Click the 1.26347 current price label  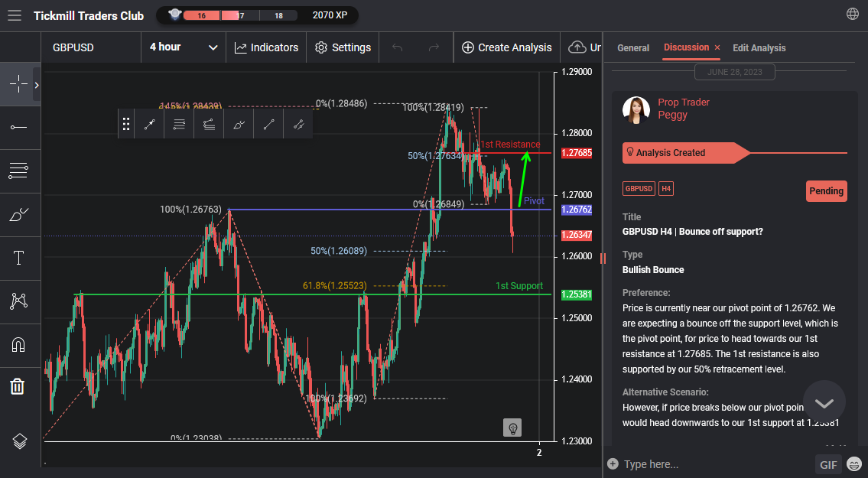577,235
